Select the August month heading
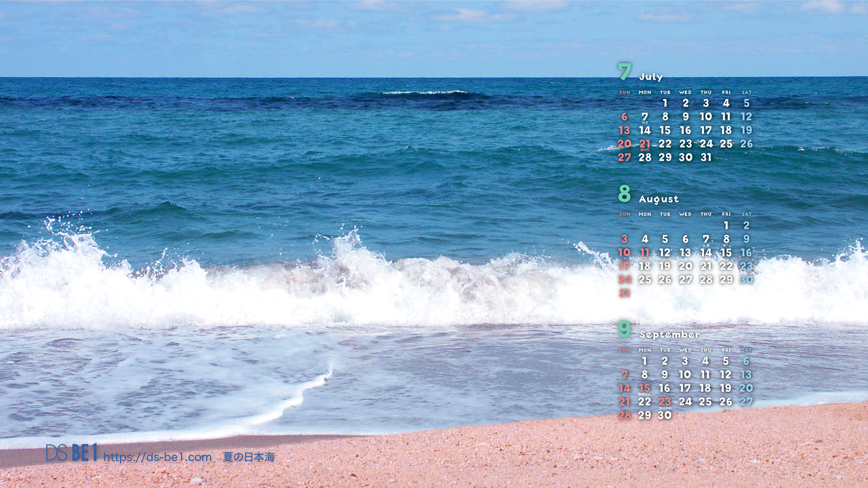The width and height of the screenshot is (868, 488). [x=659, y=199]
